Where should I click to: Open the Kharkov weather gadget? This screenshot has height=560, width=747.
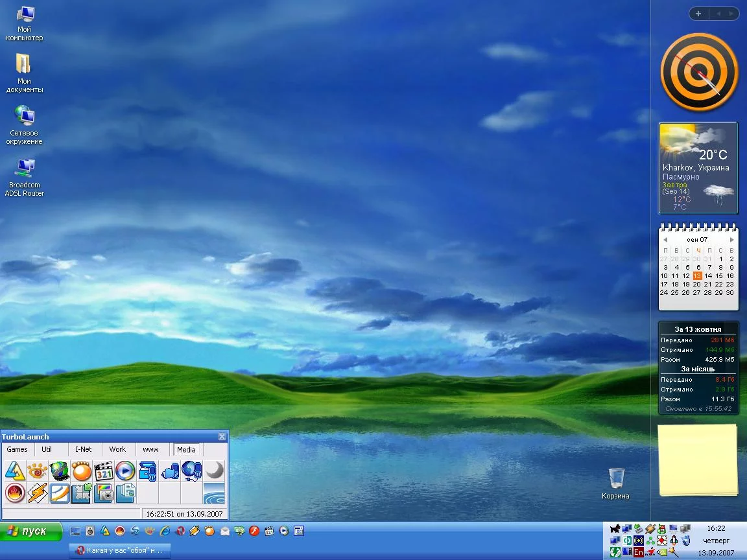click(x=698, y=168)
